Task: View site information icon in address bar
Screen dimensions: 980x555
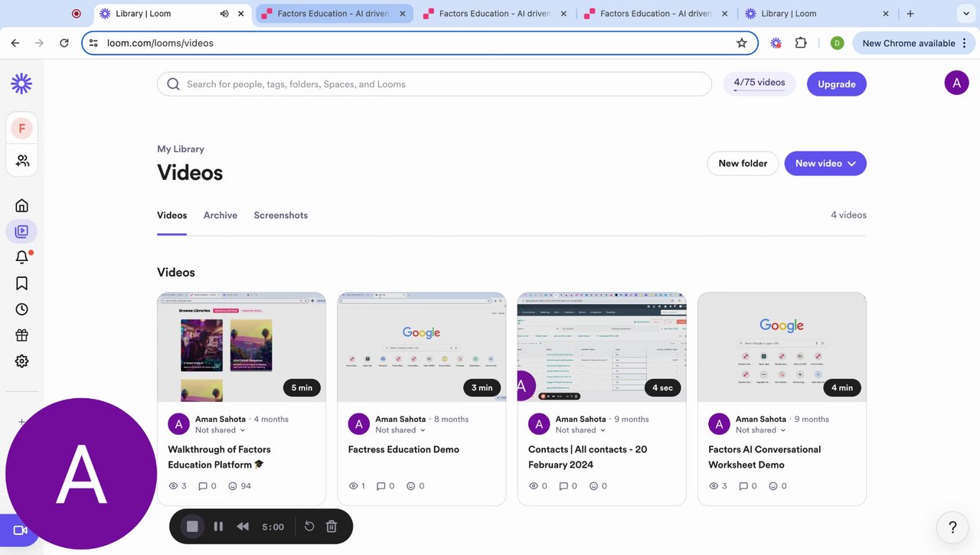Action: tap(93, 43)
